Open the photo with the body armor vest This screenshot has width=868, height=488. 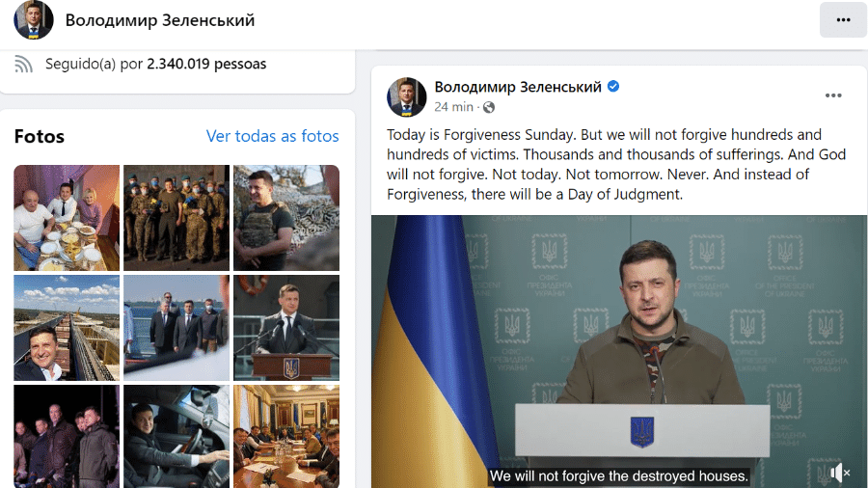[x=286, y=217]
